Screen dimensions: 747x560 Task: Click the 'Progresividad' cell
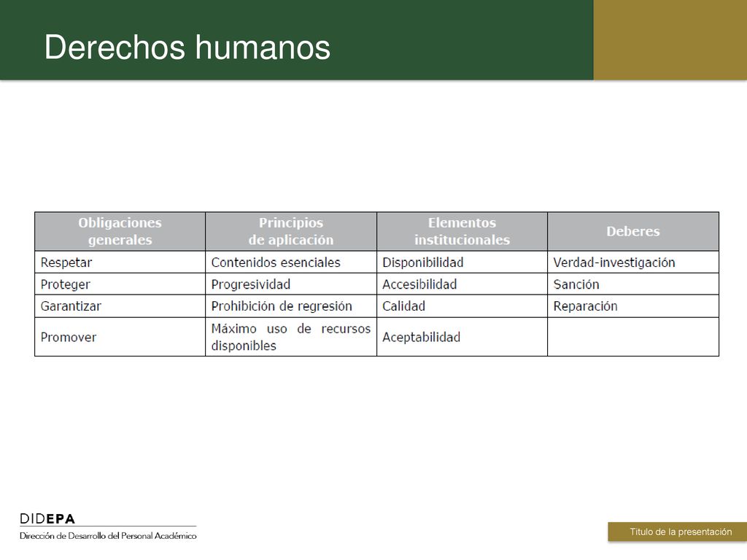click(291, 284)
